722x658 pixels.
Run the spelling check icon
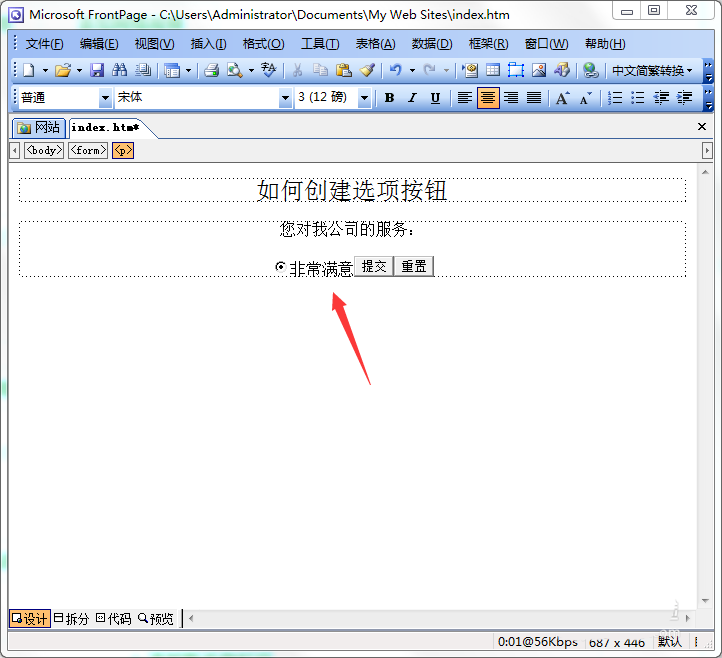click(268, 70)
